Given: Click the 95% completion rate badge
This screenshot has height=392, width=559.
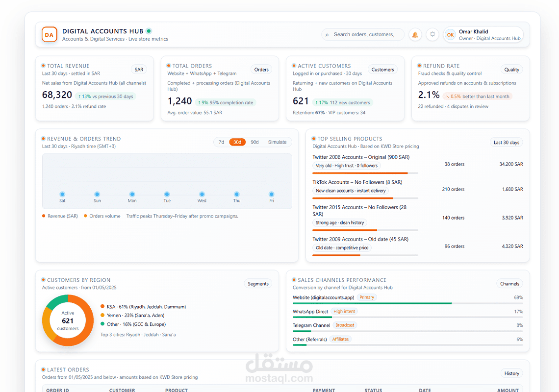Looking at the screenshot, I should click(225, 102).
